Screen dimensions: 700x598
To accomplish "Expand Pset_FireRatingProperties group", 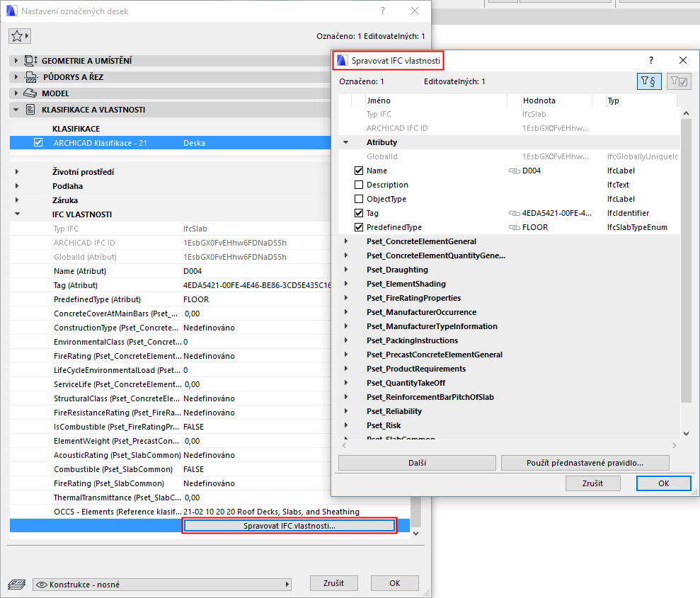I will (x=345, y=298).
